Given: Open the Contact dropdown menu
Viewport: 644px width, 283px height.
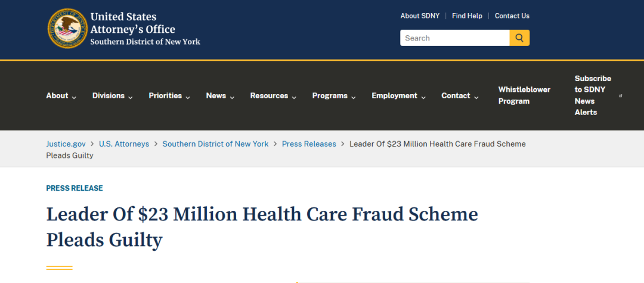Looking at the screenshot, I should (x=460, y=95).
